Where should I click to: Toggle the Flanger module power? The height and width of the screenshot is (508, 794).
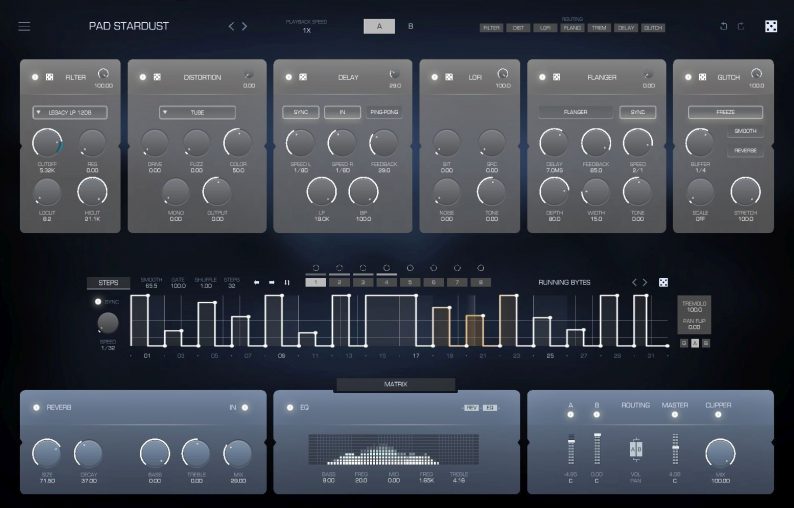click(542, 77)
